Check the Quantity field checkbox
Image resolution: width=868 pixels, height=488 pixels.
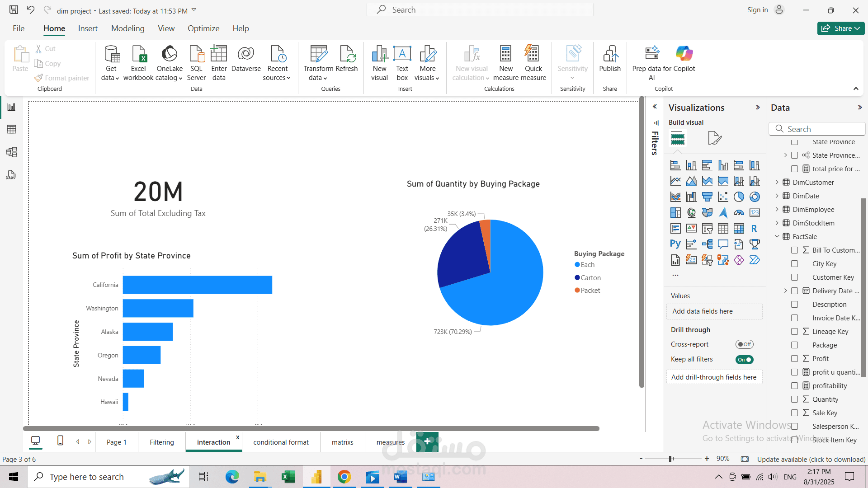[794, 399]
